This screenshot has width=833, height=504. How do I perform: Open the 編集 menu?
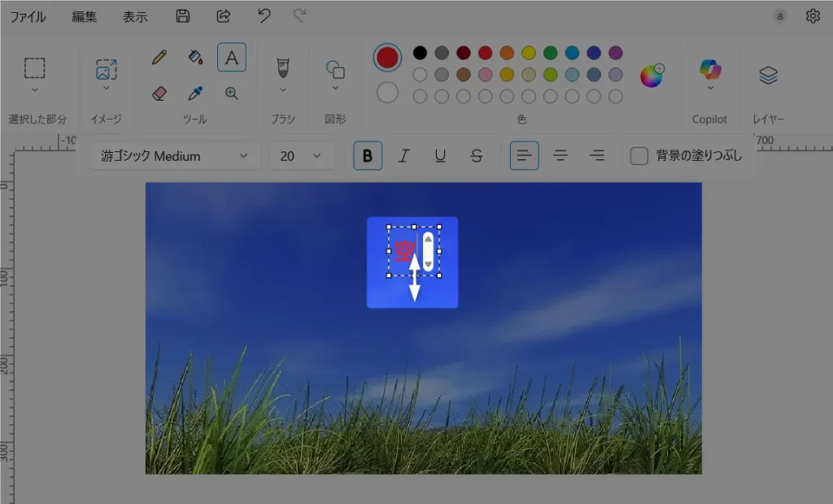tap(85, 16)
